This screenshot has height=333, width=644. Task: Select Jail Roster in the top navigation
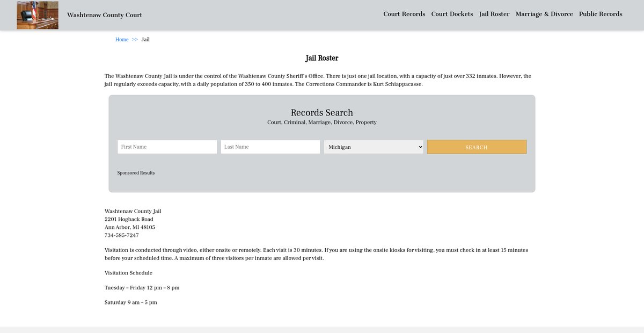[x=494, y=14]
